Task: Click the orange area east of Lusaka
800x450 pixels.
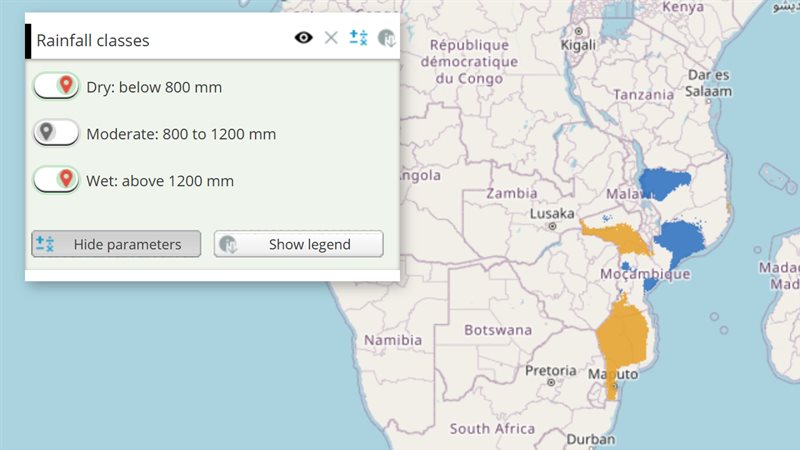Action: 617,237
